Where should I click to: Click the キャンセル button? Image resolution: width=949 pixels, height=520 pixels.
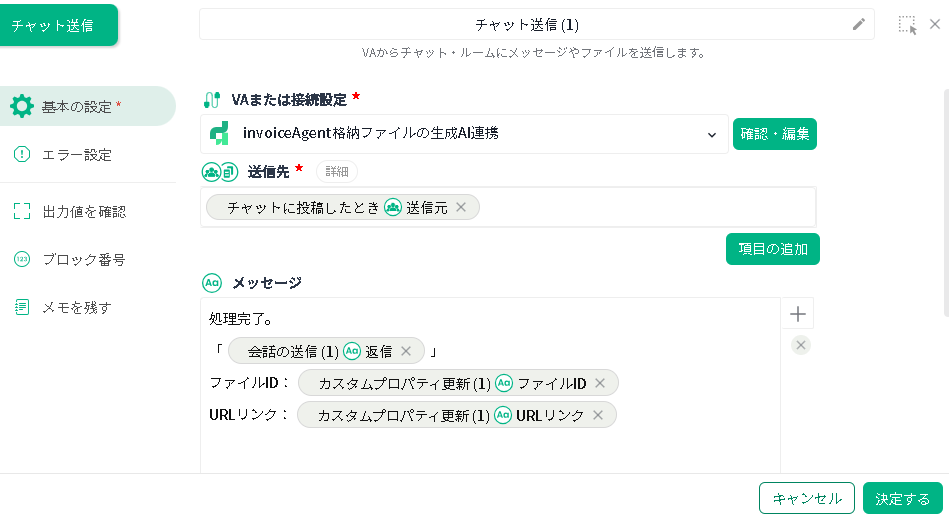point(807,498)
